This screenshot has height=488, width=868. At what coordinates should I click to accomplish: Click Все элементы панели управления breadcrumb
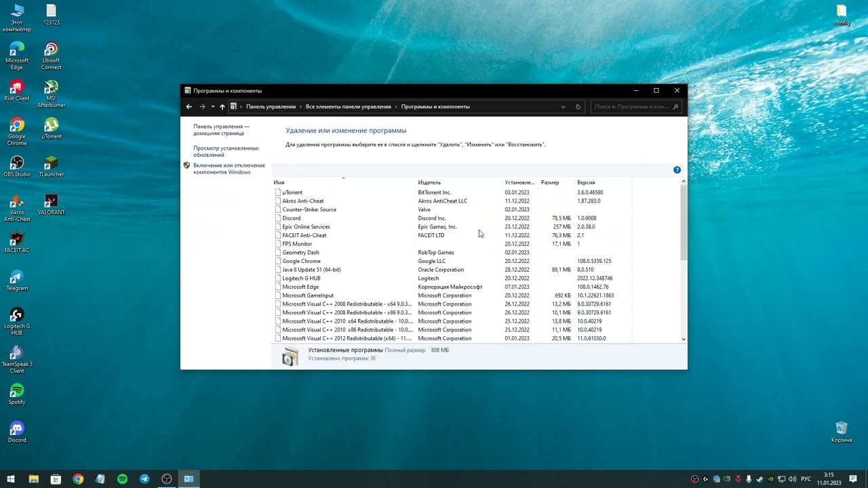point(349,106)
